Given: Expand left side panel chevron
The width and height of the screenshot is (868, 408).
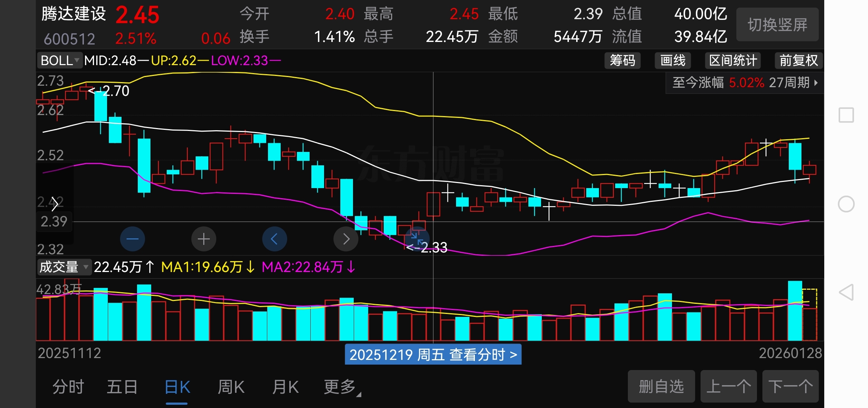Looking at the screenshot, I should [55, 204].
